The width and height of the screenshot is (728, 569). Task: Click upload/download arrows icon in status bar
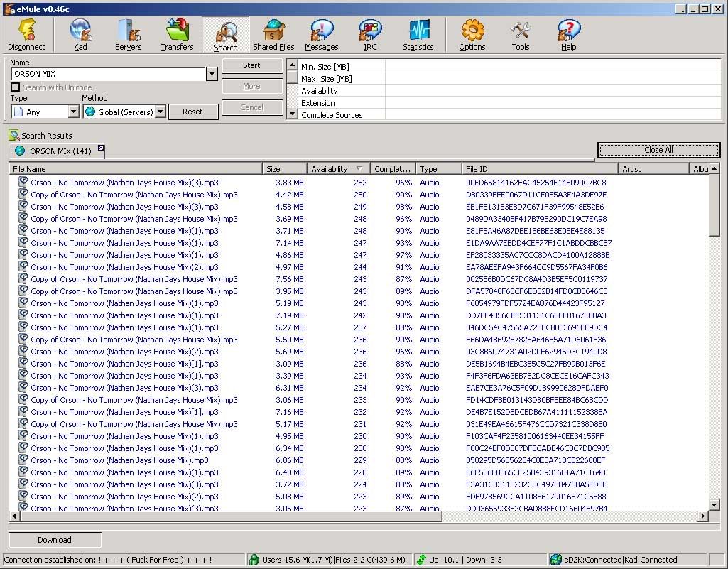click(x=421, y=559)
